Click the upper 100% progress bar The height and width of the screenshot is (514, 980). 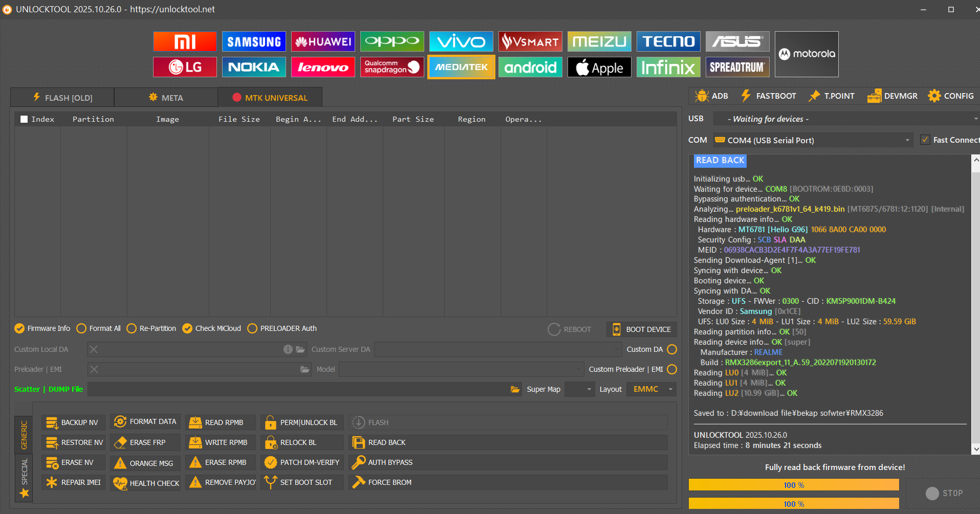pyautogui.click(x=793, y=485)
